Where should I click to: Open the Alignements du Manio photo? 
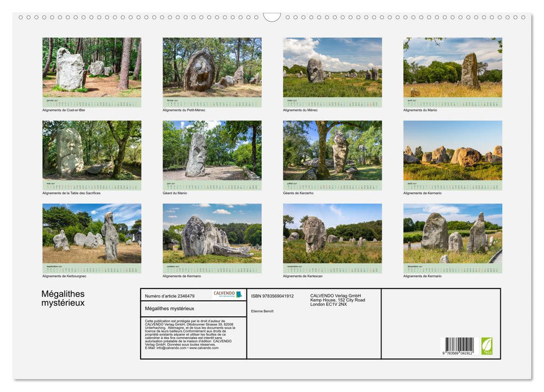point(453,67)
